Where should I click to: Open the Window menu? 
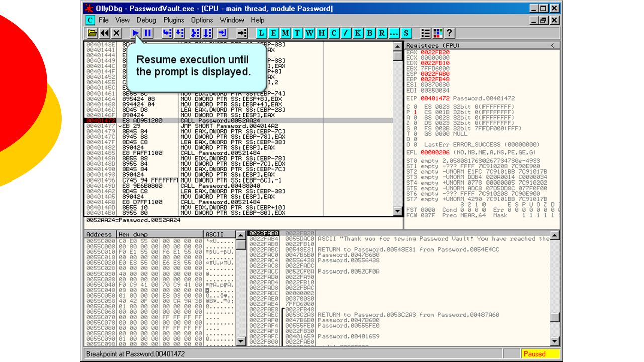231,20
